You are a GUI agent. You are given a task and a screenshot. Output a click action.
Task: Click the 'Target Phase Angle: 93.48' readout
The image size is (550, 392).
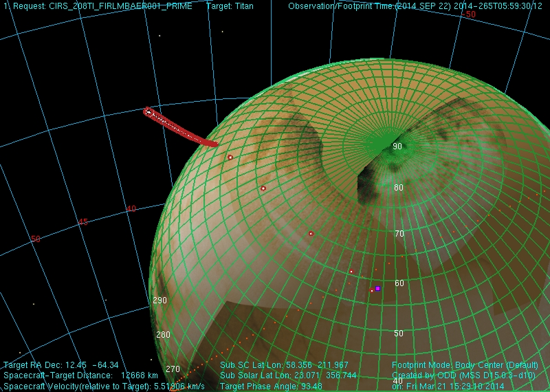pos(271,386)
